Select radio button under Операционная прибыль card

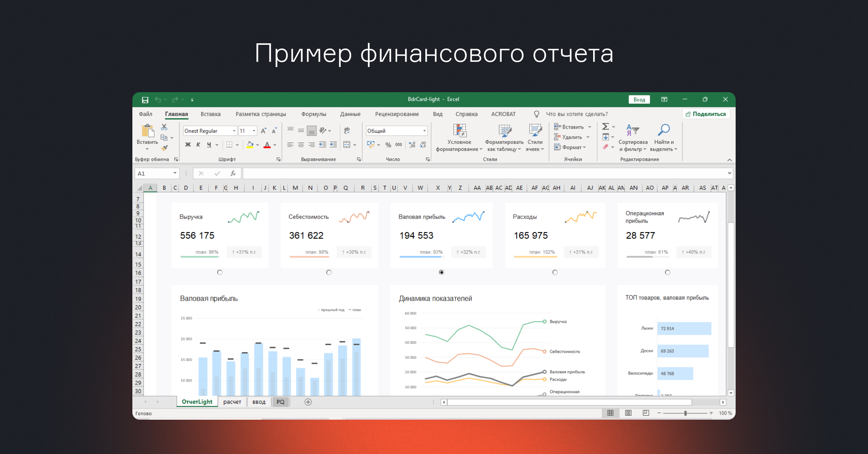tap(668, 272)
